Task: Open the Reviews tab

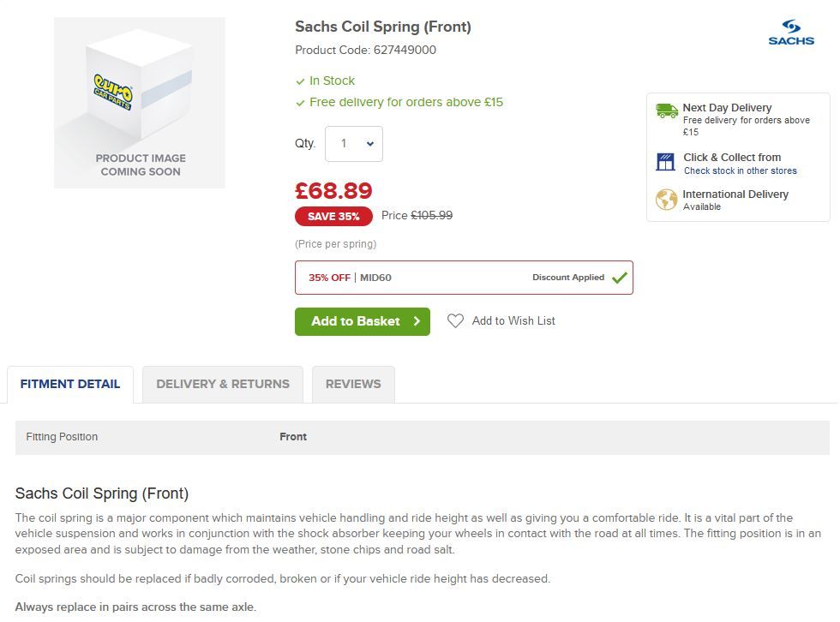Action: tap(353, 384)
